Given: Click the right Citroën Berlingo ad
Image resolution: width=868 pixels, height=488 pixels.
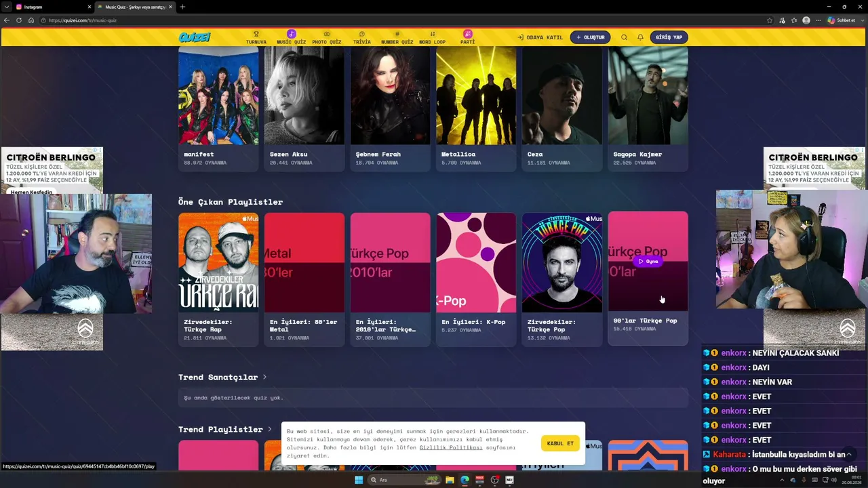Looking at the screenshot, I should 814,169.
